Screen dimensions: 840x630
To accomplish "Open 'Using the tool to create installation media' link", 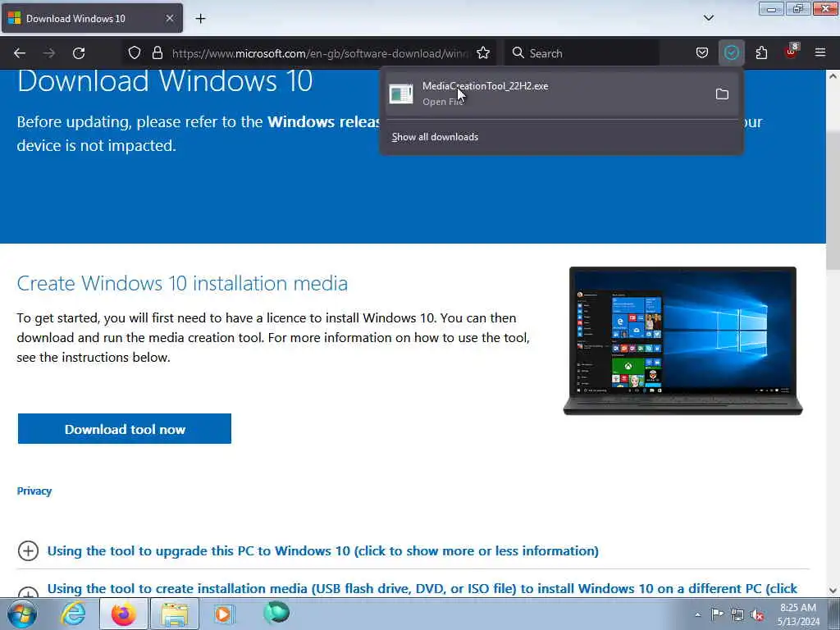I will [x=422, y=589].
